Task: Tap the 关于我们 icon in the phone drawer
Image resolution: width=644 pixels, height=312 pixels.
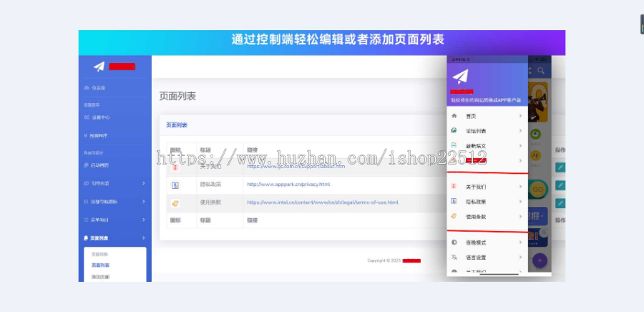Action: (454, 186)
